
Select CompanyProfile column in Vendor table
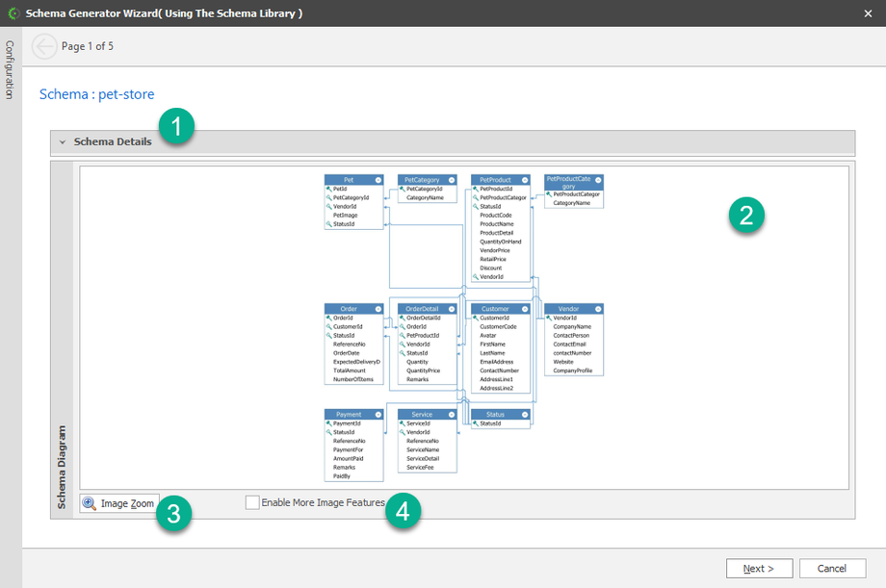click(572, 371)
